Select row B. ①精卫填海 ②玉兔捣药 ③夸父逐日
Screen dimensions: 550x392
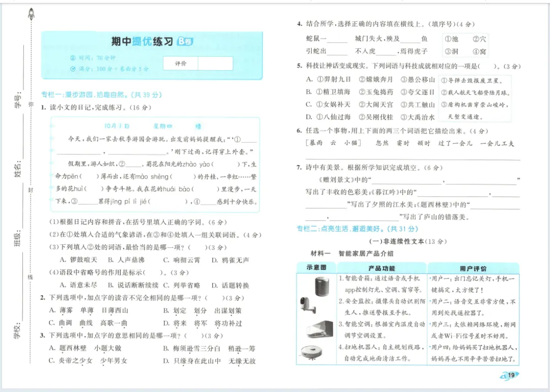pyautogui.click(x=370, y=92)
